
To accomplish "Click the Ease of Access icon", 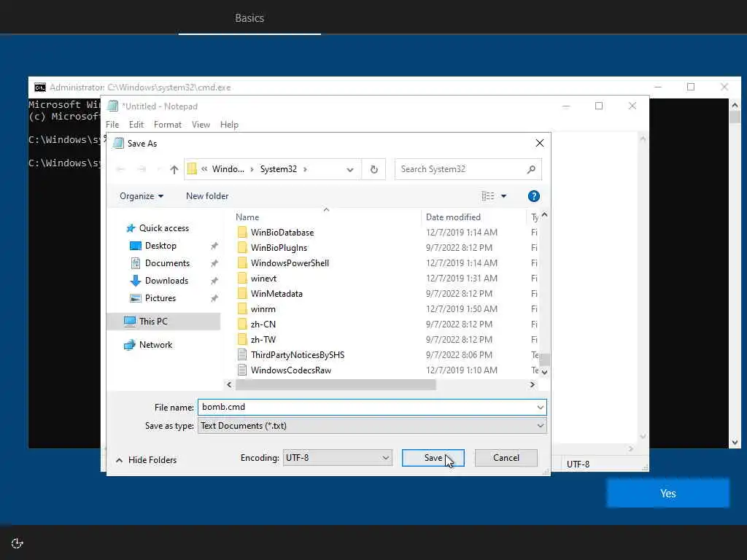I will coord(18,543).
